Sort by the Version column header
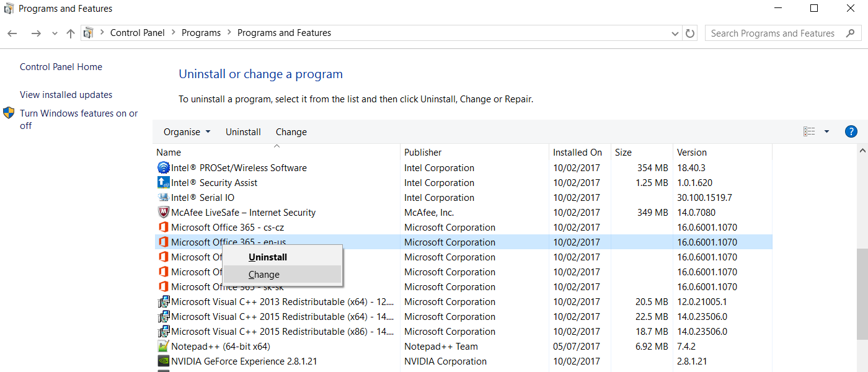 (x=722, y=153)
